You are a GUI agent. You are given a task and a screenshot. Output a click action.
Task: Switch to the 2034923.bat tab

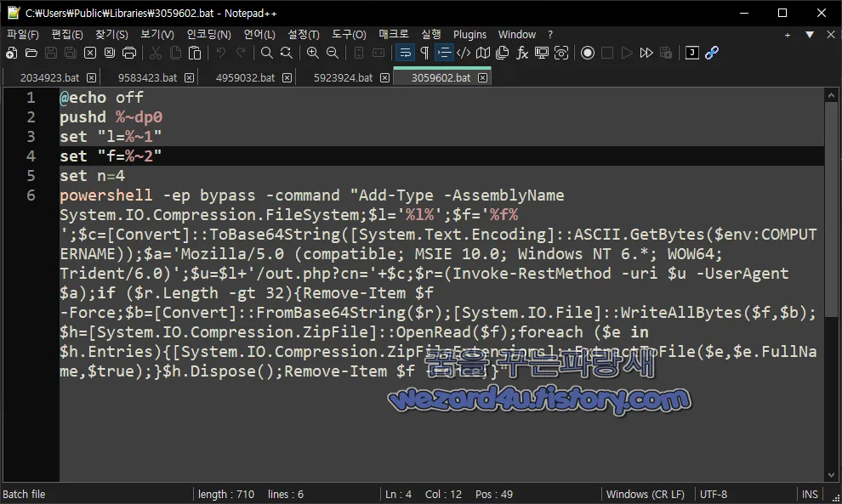click(49, 78)
